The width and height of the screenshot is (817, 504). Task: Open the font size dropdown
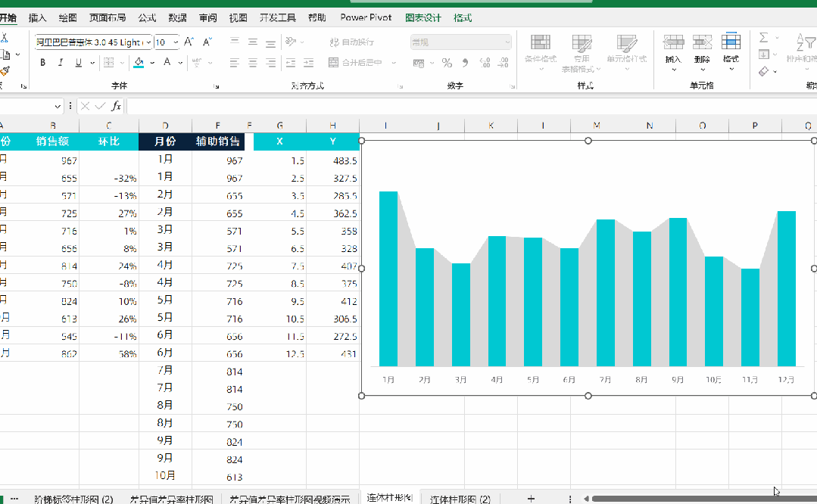click(x=176, y=42)
